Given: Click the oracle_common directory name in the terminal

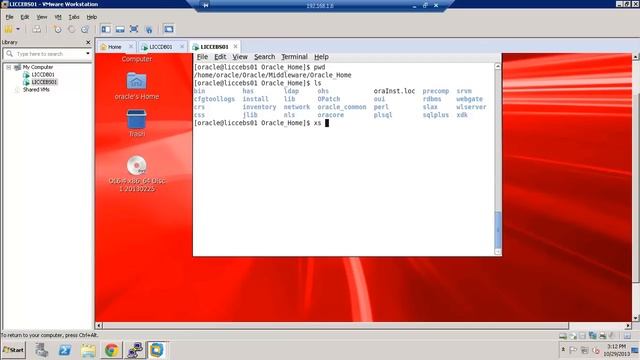Looking at the screenshot, I should (x=342, y=107).
